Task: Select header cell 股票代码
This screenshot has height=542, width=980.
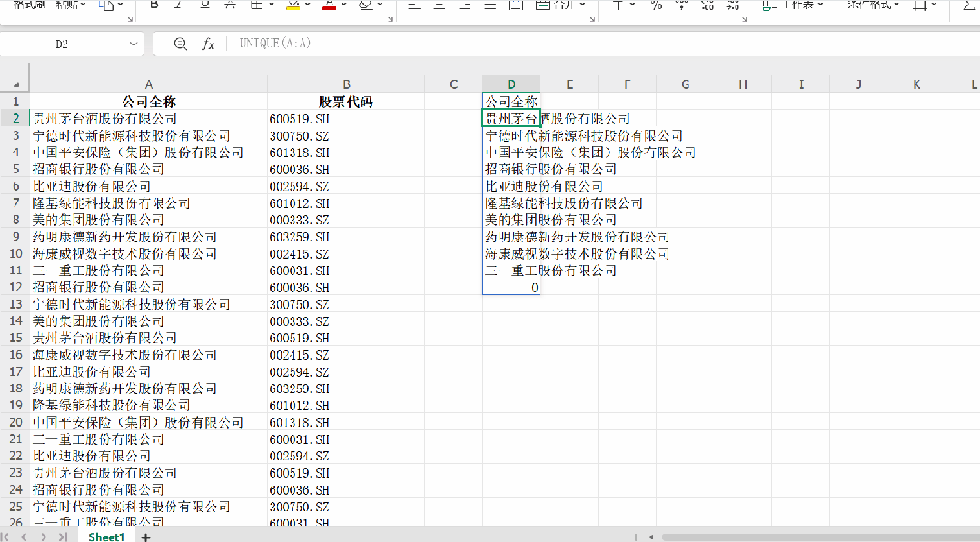Action: point(346,101)
